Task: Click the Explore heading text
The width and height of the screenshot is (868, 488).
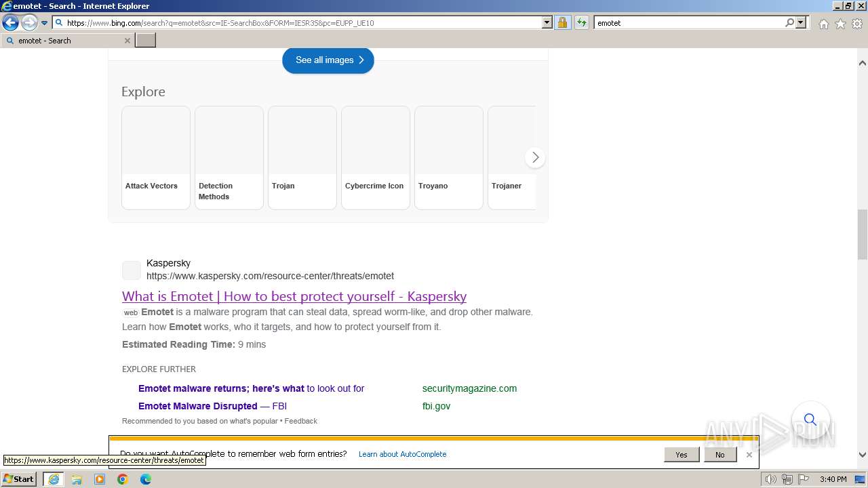Action: point(143,91)
